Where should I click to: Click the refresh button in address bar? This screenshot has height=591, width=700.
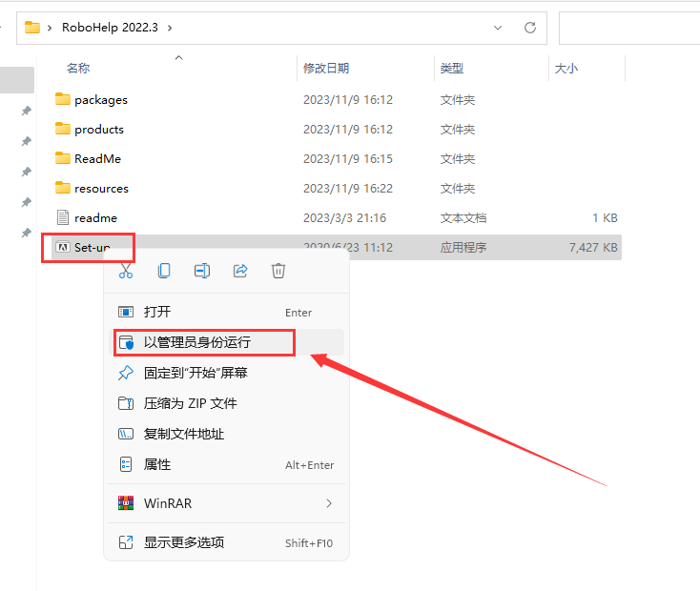(530, 28)
